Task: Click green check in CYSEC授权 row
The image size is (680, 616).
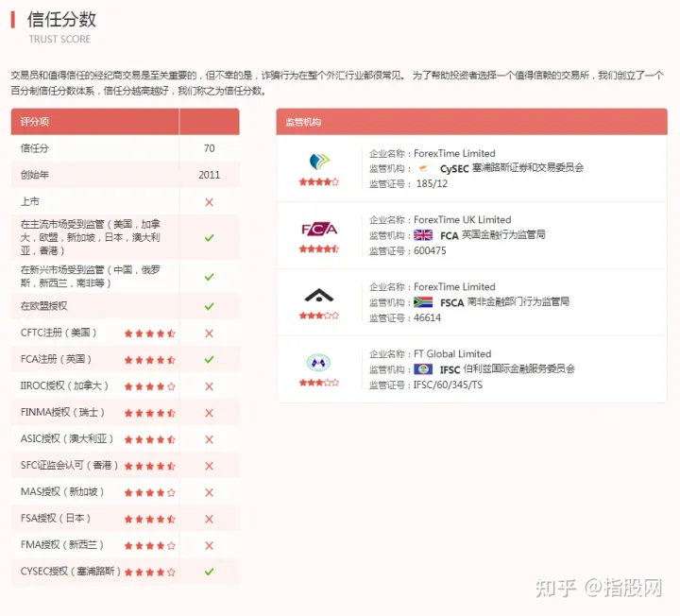Action: pyautogui.click(x=209, y=572)
